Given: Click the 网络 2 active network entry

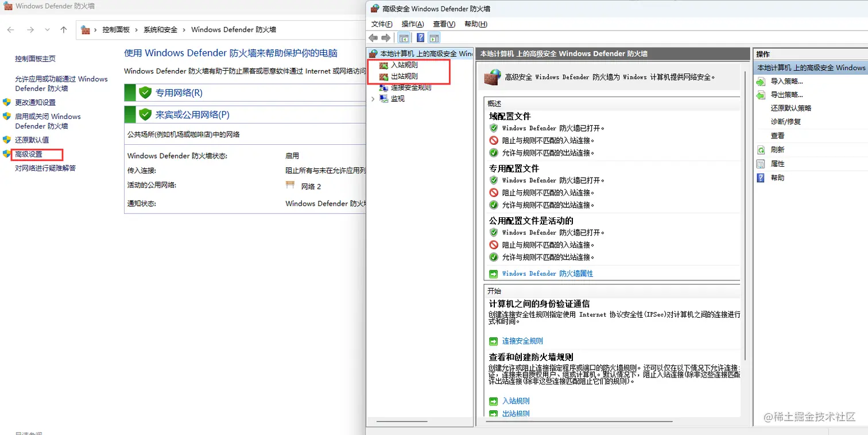Looking at the screenshot, I should (311, 186).
